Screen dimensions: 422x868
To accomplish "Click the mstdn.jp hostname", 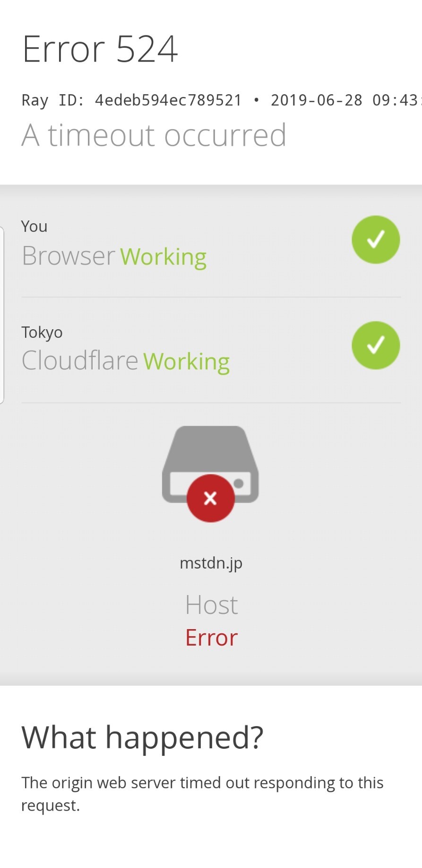I will (x=211, y=563).
